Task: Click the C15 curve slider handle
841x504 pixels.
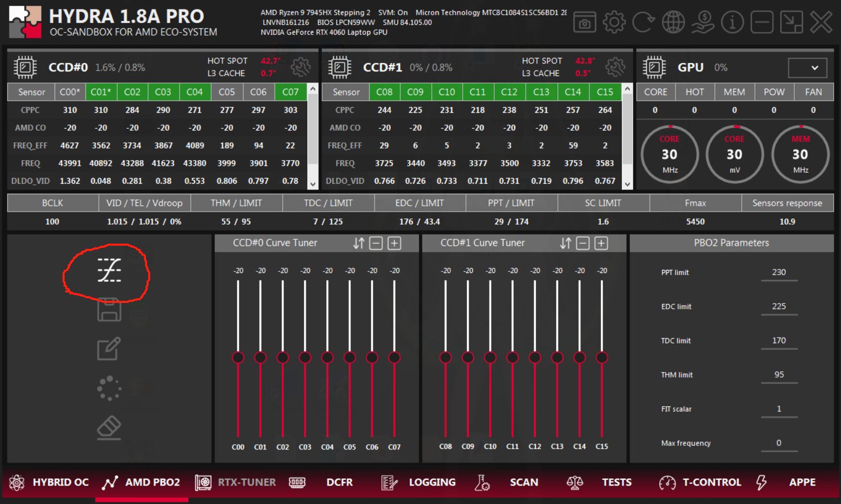Action: [602, 358]
